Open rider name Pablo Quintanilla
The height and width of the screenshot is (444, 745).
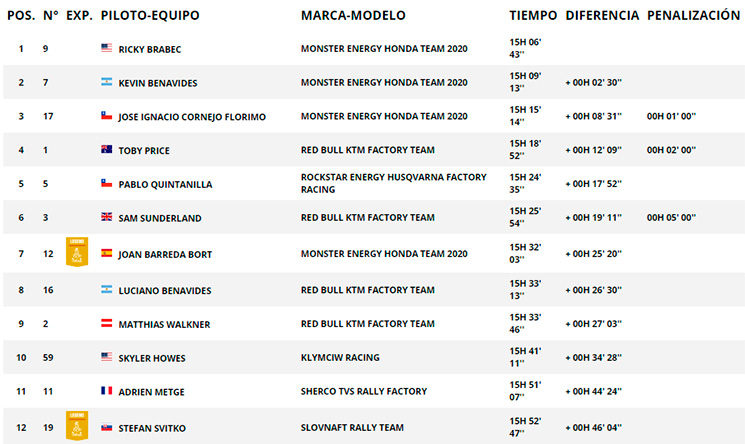coord(165,184)
